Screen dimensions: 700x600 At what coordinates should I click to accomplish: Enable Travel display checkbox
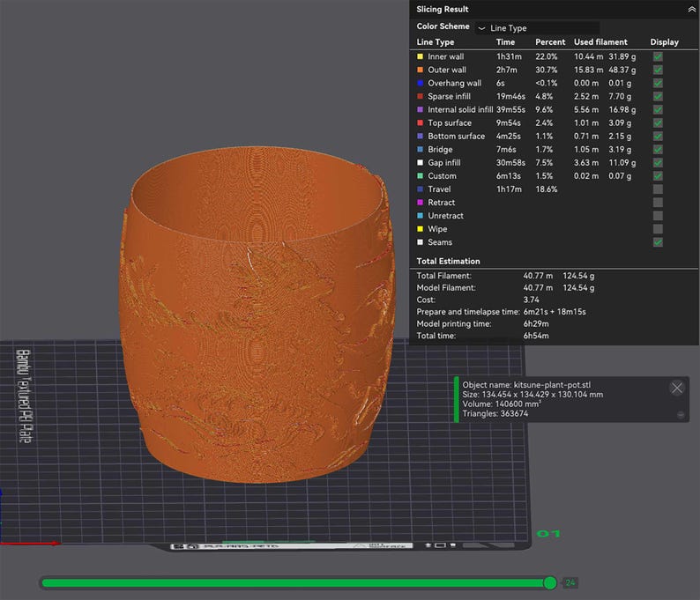click(658, 189)
